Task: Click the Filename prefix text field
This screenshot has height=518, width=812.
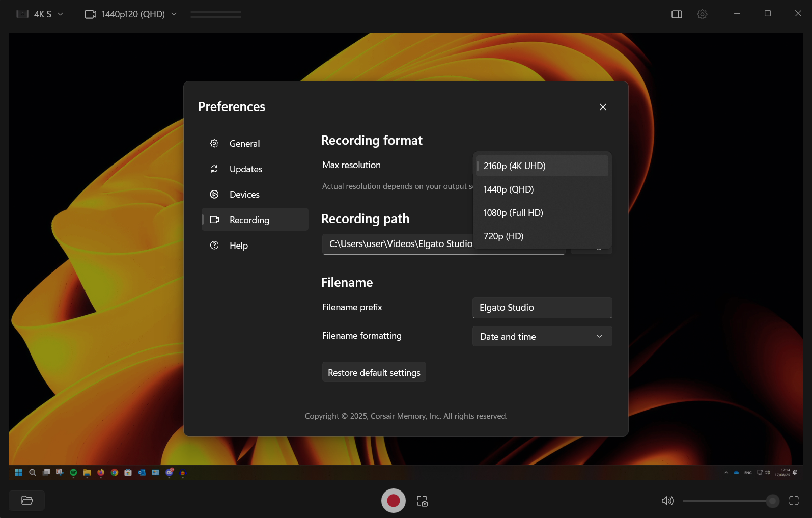Action: [x=542, y=308]
